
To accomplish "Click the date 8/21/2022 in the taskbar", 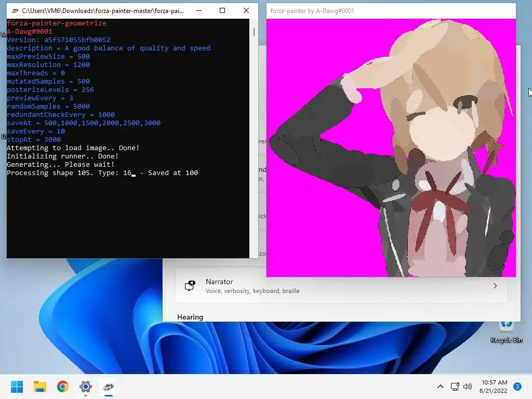I will coord(494,391).
